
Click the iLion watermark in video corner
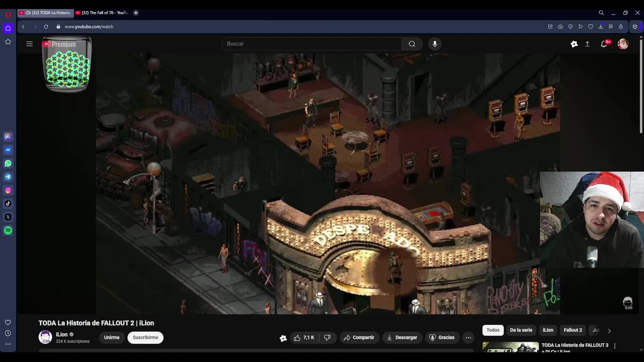click(x=628, y=303)
